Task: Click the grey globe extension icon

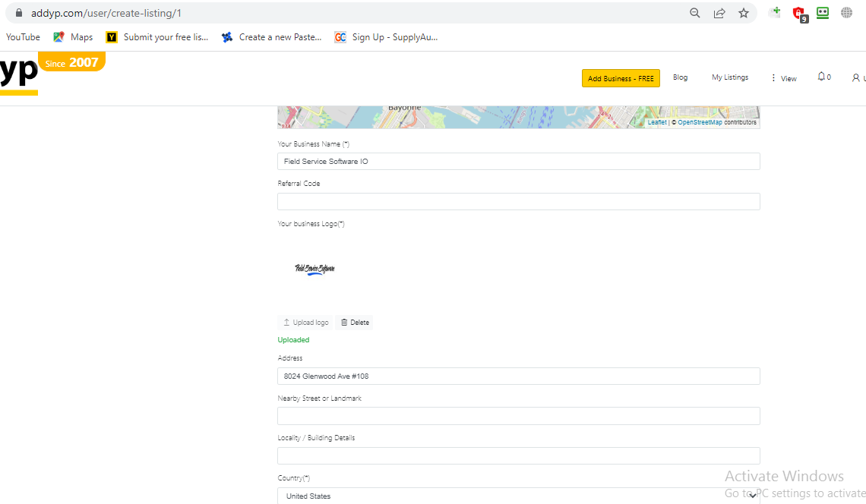Action: point(846,13)
